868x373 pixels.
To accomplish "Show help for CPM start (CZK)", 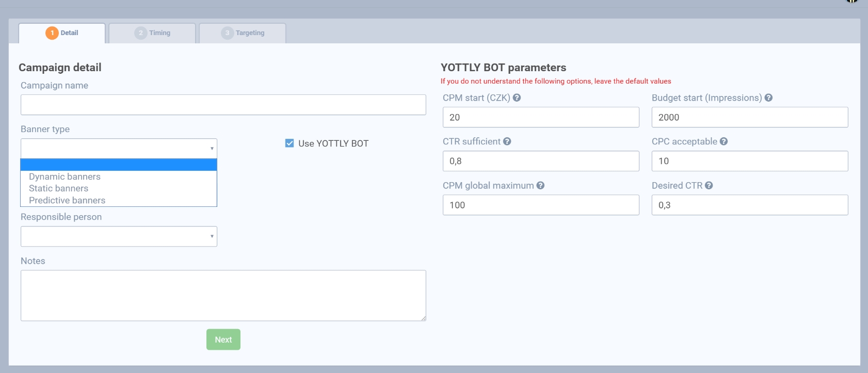I will tap(517, 98).
